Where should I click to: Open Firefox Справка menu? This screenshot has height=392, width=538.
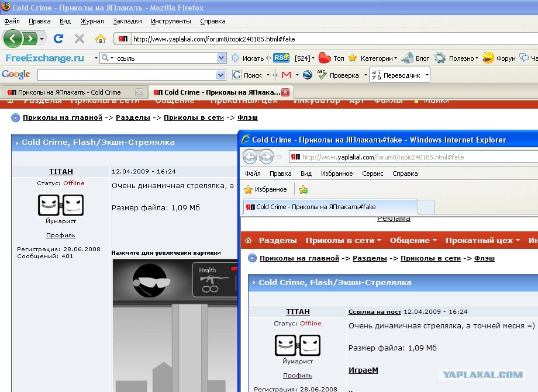pyautogui.click(x=213, y=21)
